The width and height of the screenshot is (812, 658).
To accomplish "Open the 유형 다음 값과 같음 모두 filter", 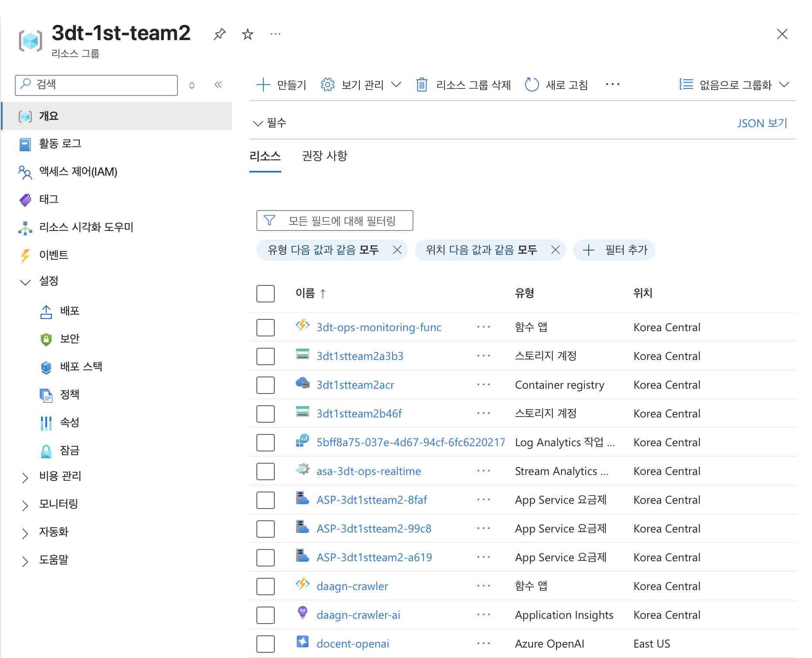I will [323, 250].
